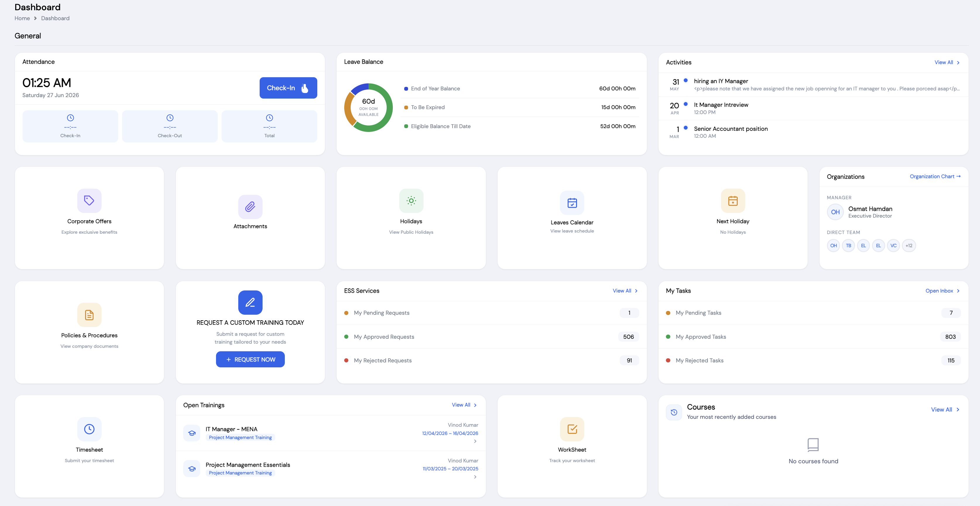Click the End of Year Balance legend dot
Viewport: 980px width, 506px height.
click(406, 89)
